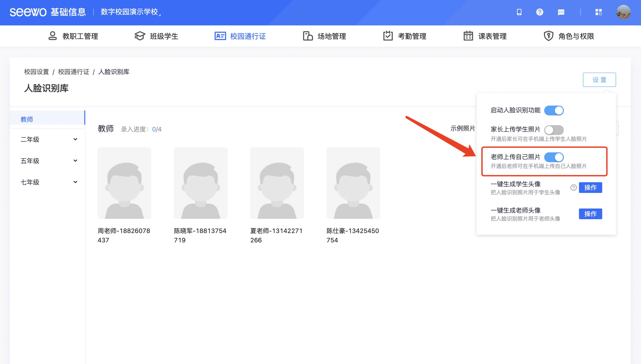Go to 校园通行证 breadcrumb link
This screenshot has height=364, width=641.
pos(74,72)
